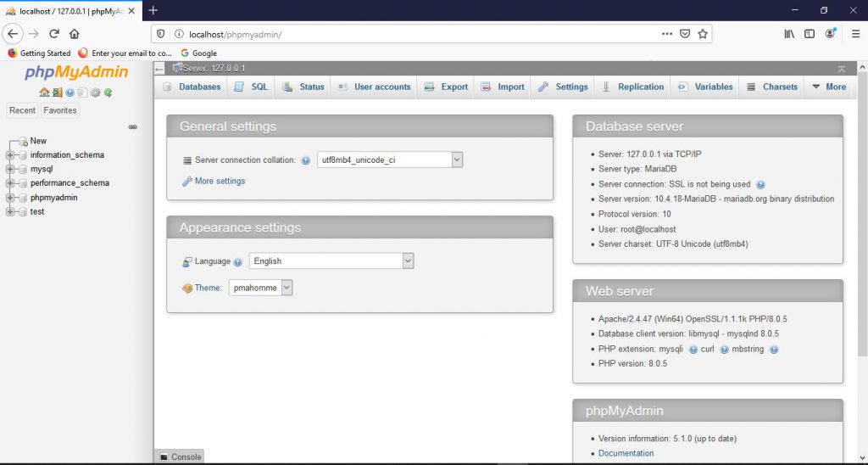
Task: Click help icon beside Server connection collation
Action: (306, 160)
